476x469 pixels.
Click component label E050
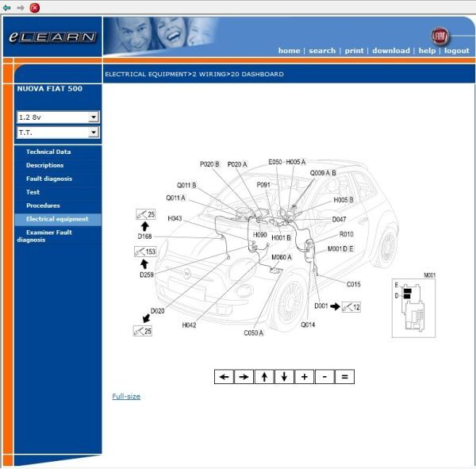275,162
